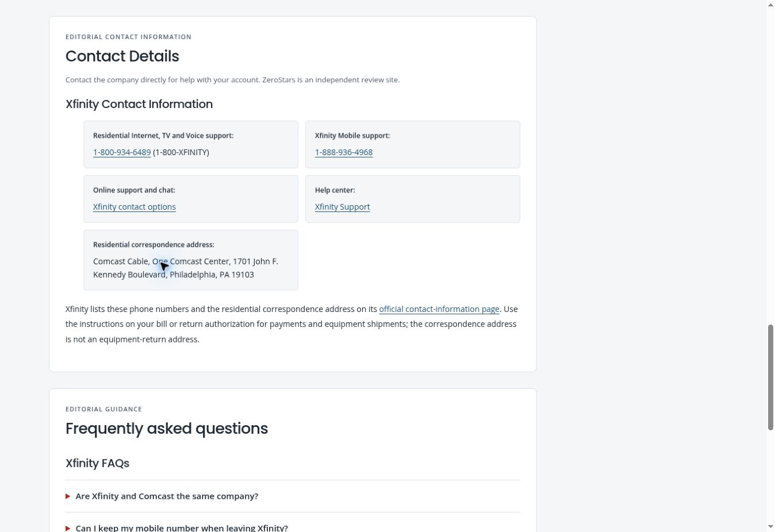775x532 pixels.
Task: Click the 'Xfinity FAQs' subheading
Action: click(x=98, y=463)
